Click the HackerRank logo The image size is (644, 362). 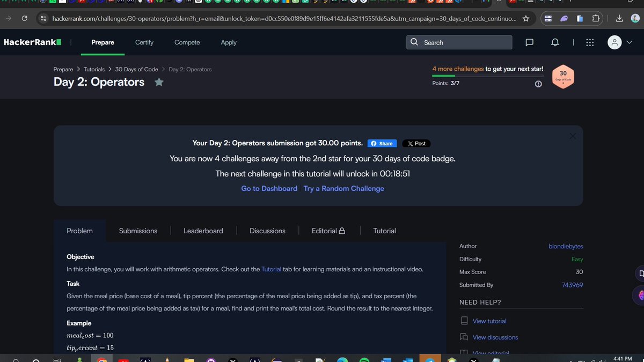33,42
